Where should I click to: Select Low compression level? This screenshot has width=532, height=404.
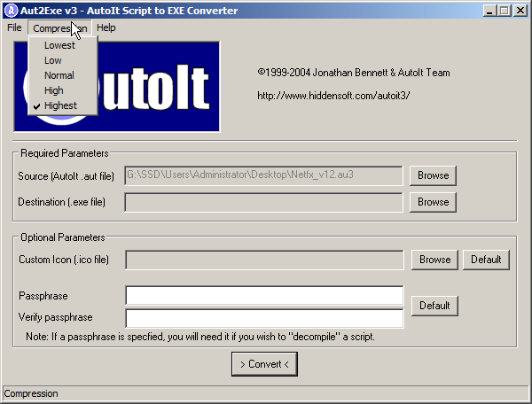pos(63,60)
